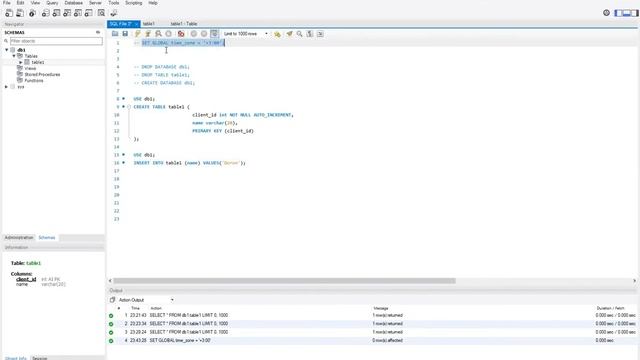Switch to the Administration navigator tab

[19, 238]
